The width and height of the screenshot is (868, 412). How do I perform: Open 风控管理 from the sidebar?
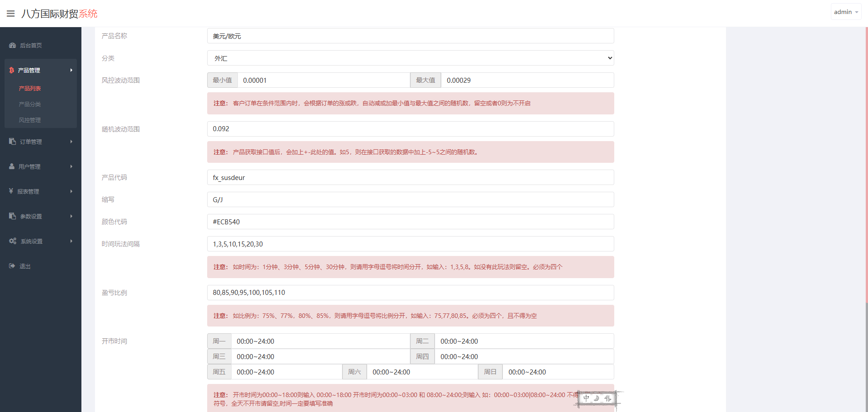pyautogui.click(x=30, y=120)
